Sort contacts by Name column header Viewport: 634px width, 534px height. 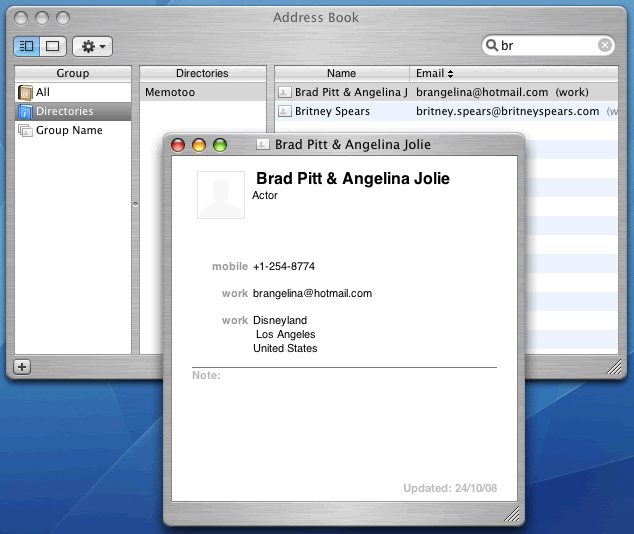pos(341,73)
